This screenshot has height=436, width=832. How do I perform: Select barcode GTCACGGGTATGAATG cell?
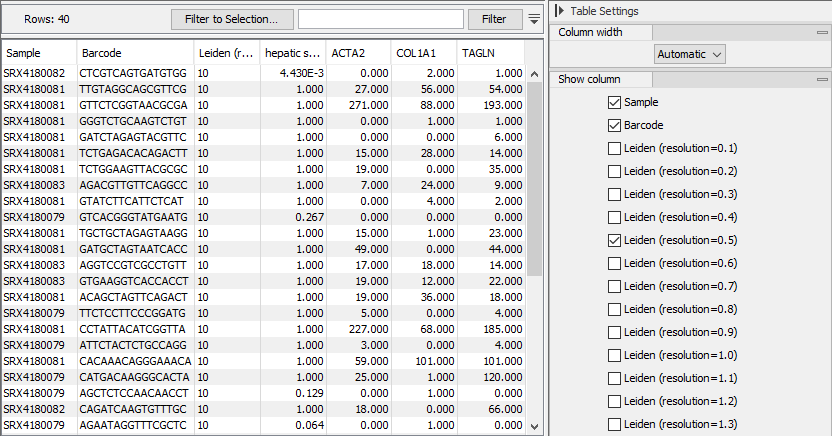[135, 217]
